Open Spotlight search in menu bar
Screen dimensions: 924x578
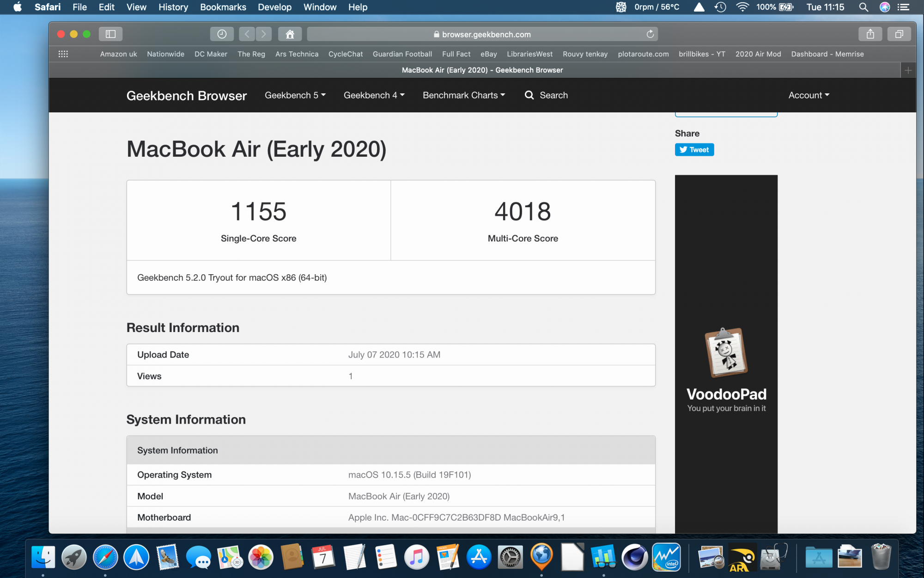click(863, 7)
